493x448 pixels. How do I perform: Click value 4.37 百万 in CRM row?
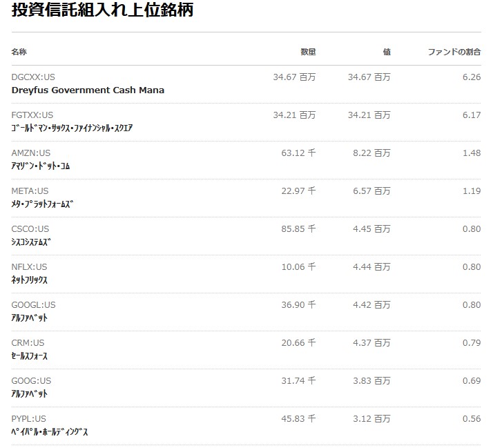371,342
